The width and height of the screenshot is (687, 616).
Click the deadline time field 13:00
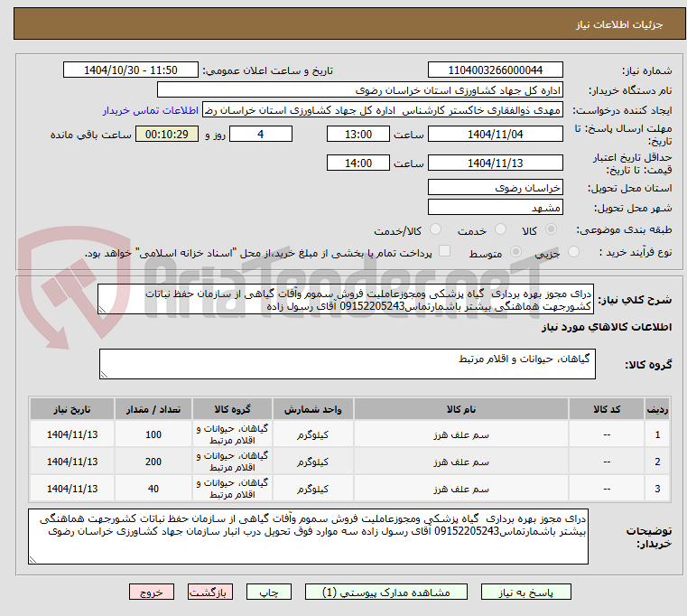[x=358, y=135]
